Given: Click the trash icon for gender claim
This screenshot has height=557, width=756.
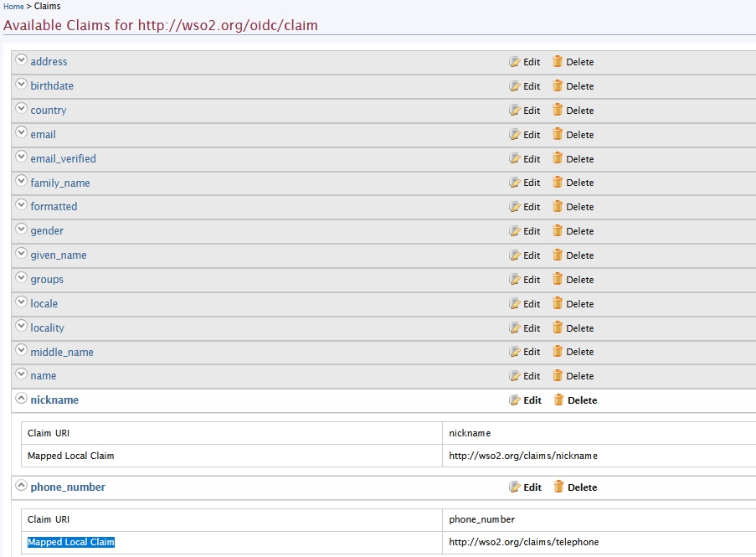Looking at the screenshot, I should pos(558,231).
